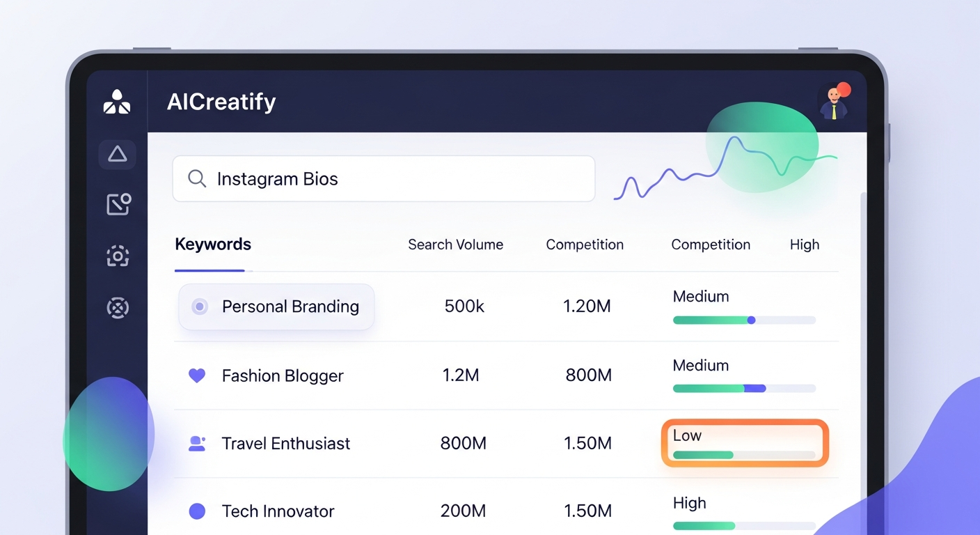The width and height of the screenshot is (980, 535).
Task: Click the Tech Innovator High competition bar
Action: 744,526
